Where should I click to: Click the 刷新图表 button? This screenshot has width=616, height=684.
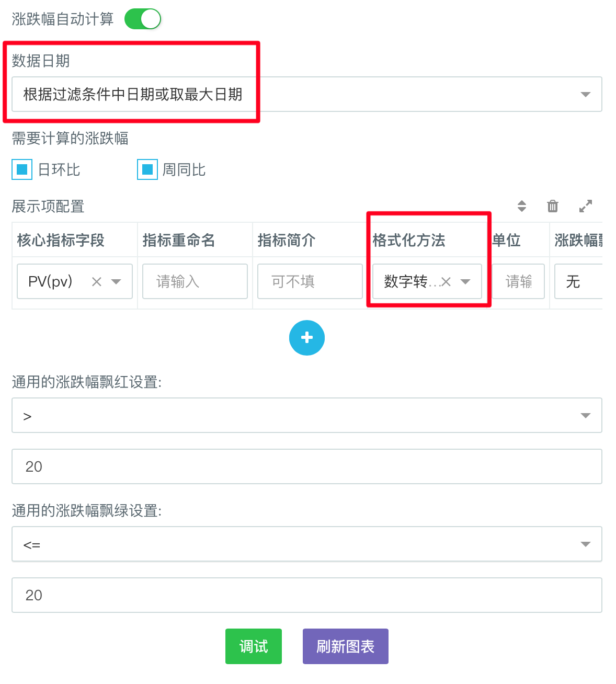(346, 646)
